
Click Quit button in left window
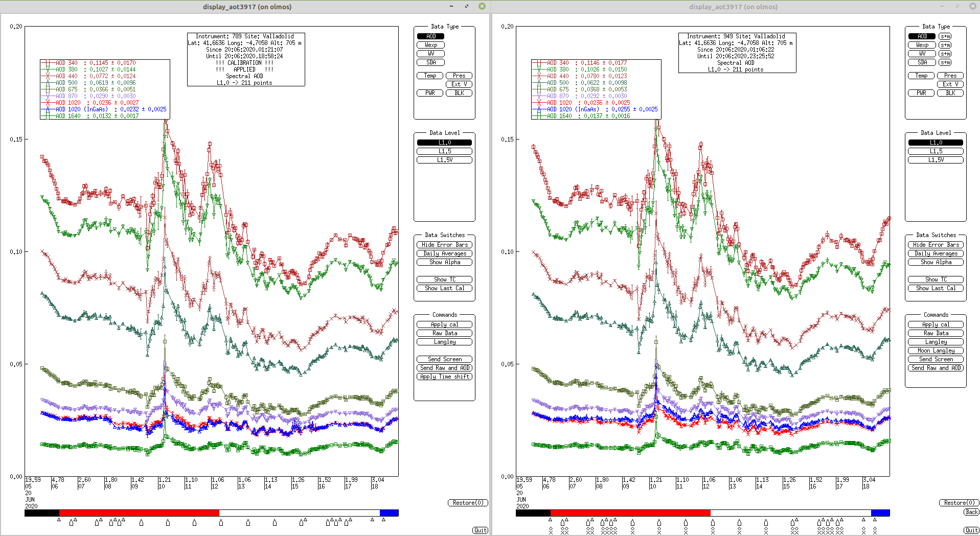pos(480,530)
